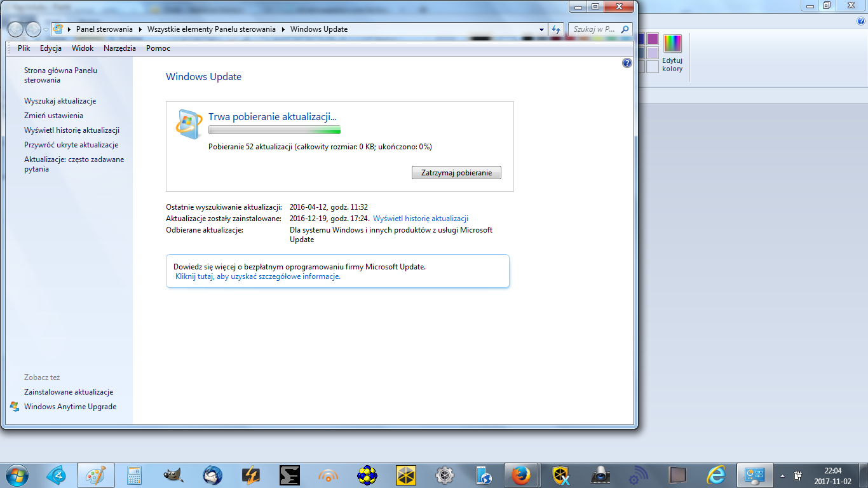Screen dimensions: 868x488
Task: Open Strona główna Panelu sterowania link
Action: point(61,75)
